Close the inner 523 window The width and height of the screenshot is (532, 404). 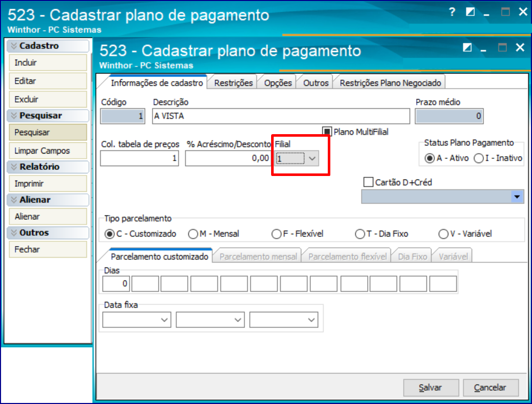(x=520, y=47)
